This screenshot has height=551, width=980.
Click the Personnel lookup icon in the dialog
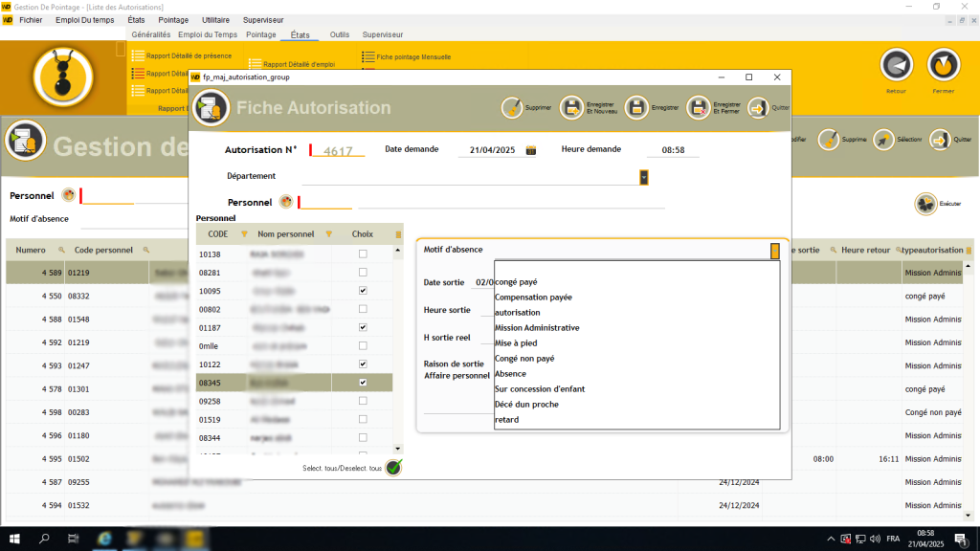click(x=285, y=202)
